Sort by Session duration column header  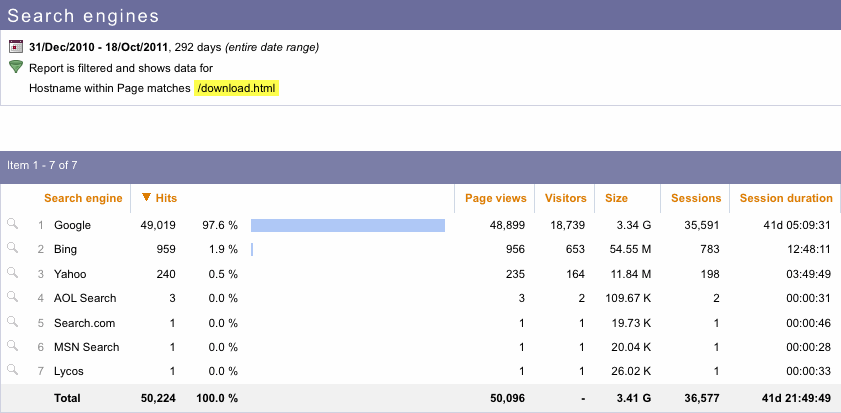tap(785, 198)
